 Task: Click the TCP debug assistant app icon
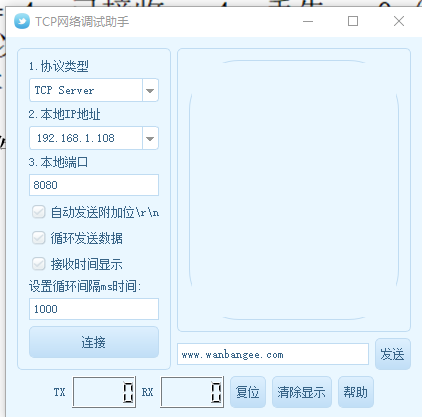(22, 21)
